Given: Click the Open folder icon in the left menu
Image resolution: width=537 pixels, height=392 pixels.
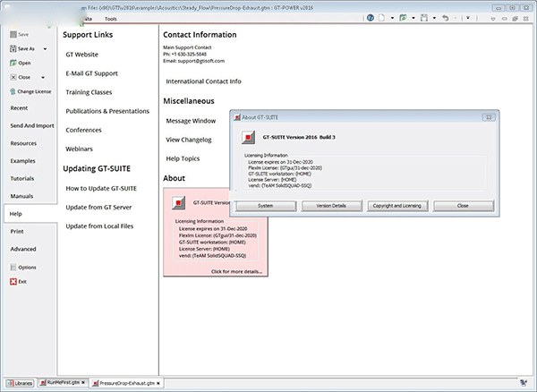Looking at the screenshot, I should coord(13,63).
